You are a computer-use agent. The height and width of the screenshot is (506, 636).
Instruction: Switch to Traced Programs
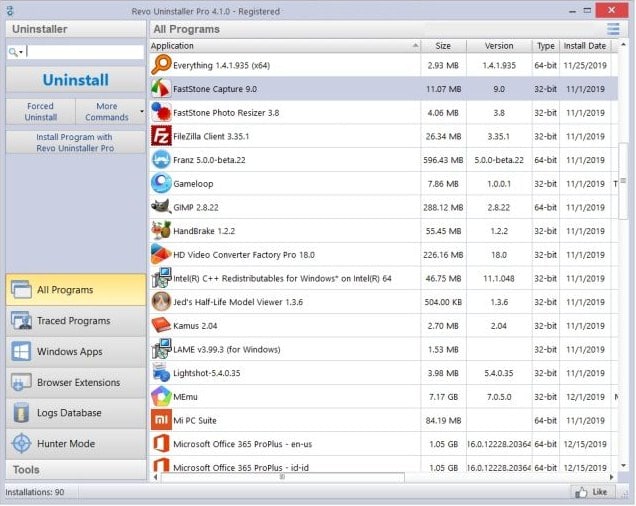tap(76, 321)
